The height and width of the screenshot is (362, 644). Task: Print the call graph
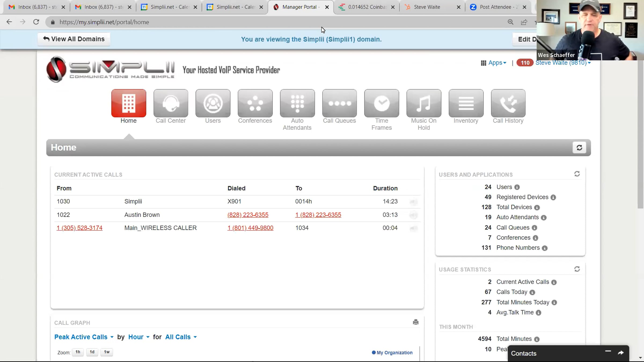[416, 322]
